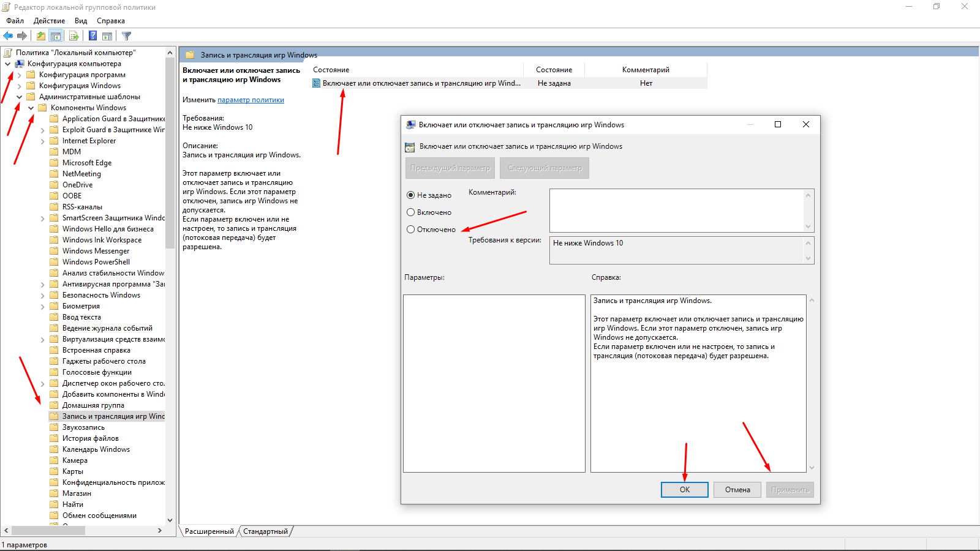Click the Карты folder icon
Screen dimensions: 980x551
54,471
